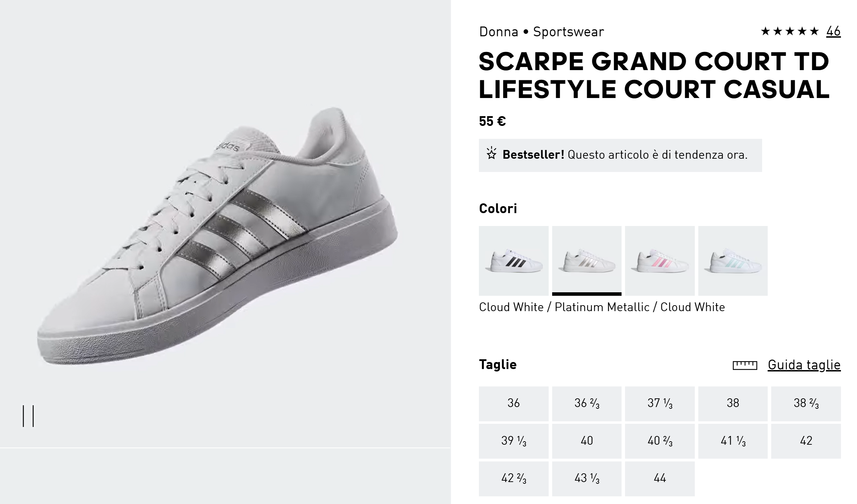The image size is (857, 504).
Task: Click the Bestseller star icon
Action: 492,155
